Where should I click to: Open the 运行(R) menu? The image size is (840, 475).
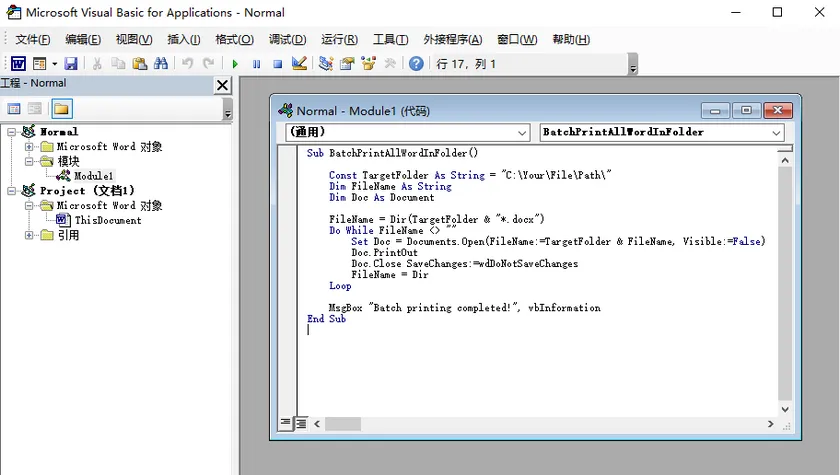(340, 40)
